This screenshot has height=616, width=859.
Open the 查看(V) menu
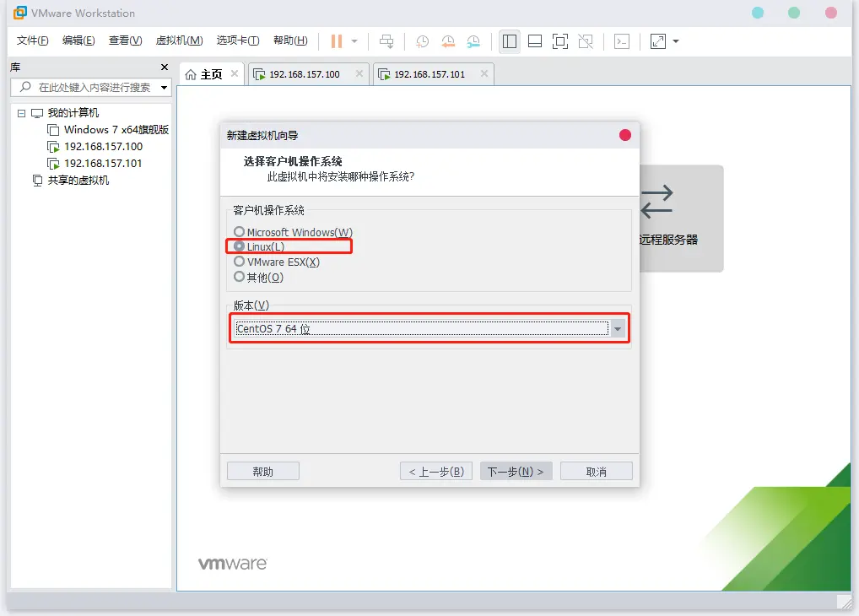click(x=125, y=41)
